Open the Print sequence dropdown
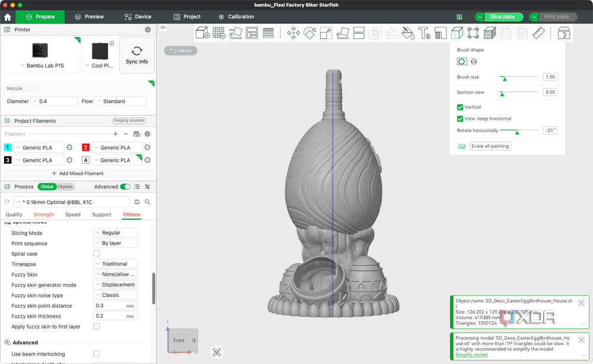593x364 pixels. 116,243
